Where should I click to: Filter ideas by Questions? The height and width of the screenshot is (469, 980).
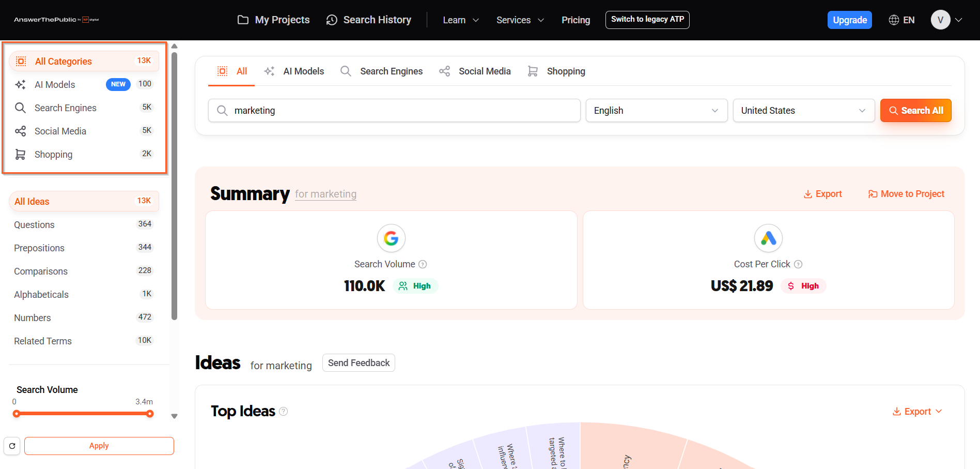pos(34,225)
